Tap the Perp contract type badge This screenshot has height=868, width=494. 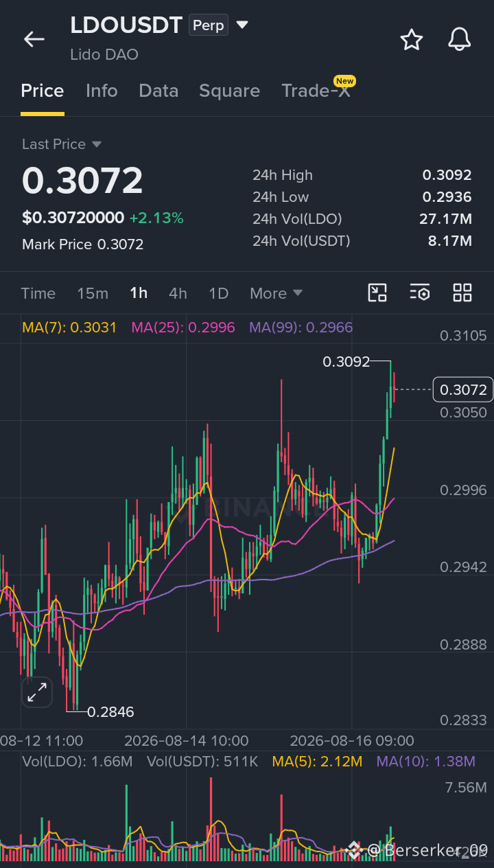(209, 25)
